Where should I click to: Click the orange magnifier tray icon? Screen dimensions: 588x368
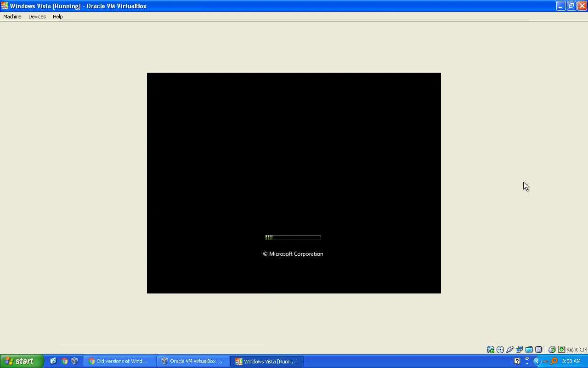click(554, 361)
